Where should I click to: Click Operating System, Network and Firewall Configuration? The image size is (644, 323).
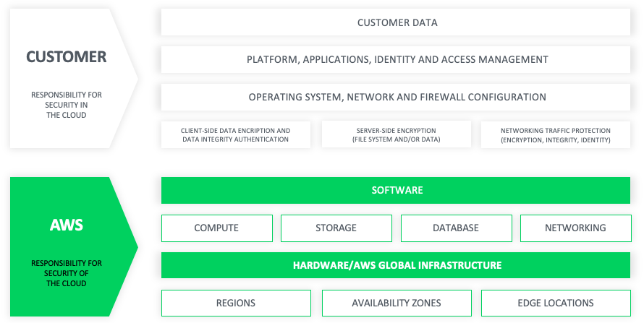tap(396, 97)
